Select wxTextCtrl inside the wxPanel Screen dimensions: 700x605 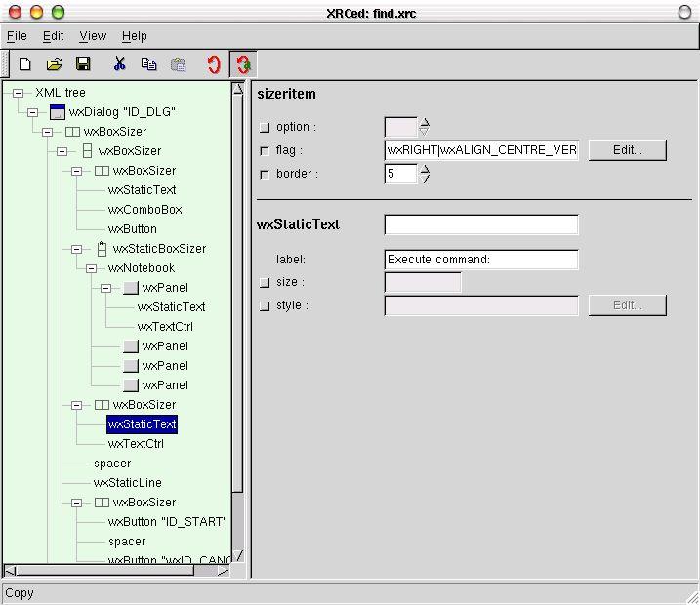pyautogui.click(x=165, y=327)
